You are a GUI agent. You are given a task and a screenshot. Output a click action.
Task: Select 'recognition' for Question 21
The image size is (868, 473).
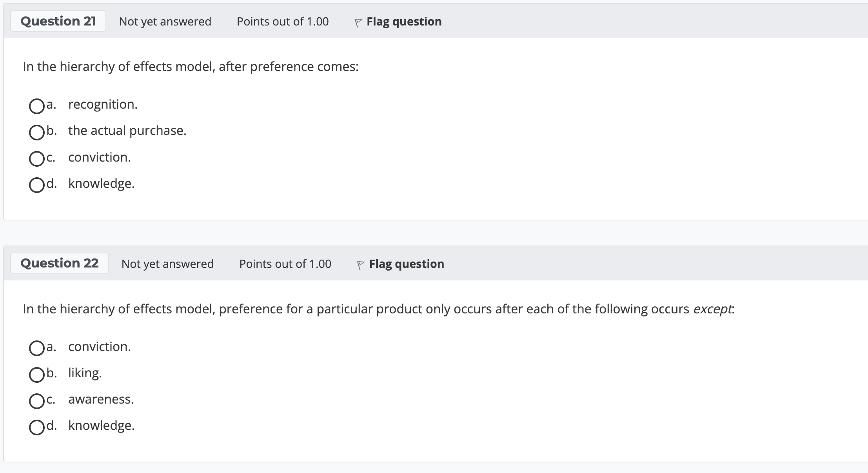[36, 106]
